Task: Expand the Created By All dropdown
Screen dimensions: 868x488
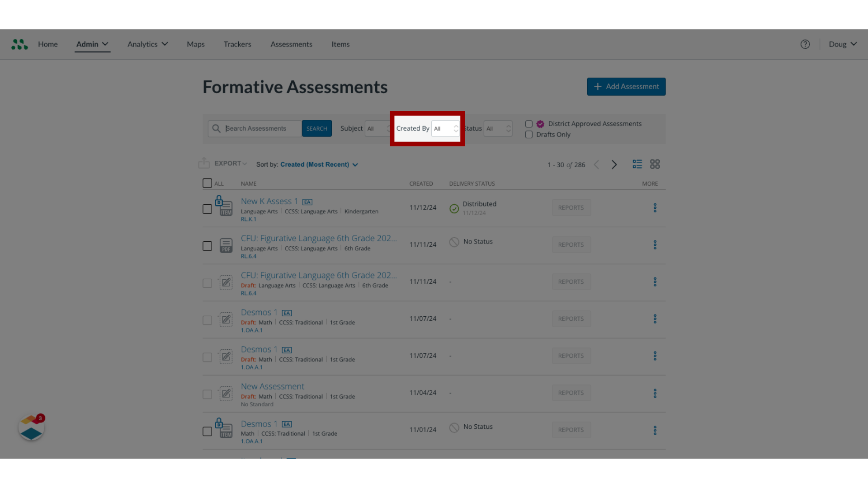Action: (445, 128)
